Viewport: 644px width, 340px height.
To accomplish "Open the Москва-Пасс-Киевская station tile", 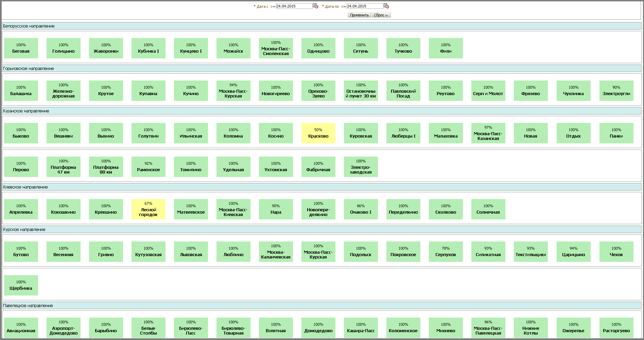I will click(x=233, y=209).
